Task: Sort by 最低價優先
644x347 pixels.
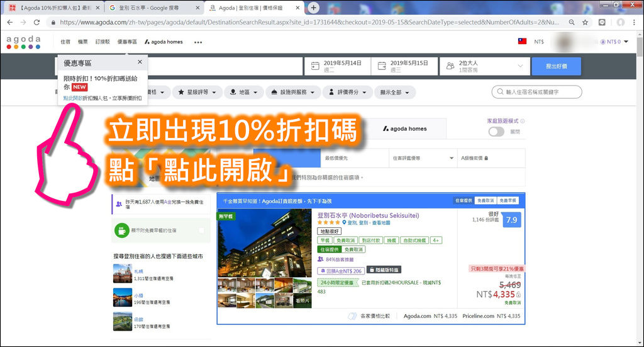Action: (355, 158)
